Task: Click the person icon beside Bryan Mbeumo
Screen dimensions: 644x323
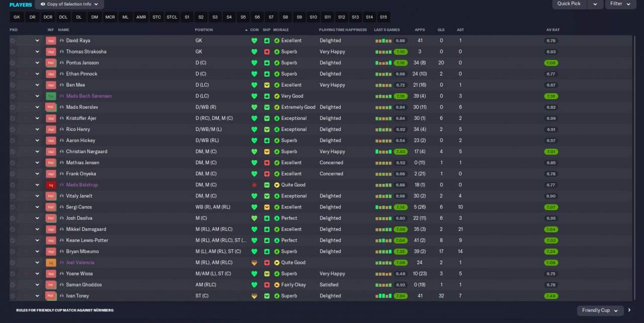Action: tap(62, 251)
